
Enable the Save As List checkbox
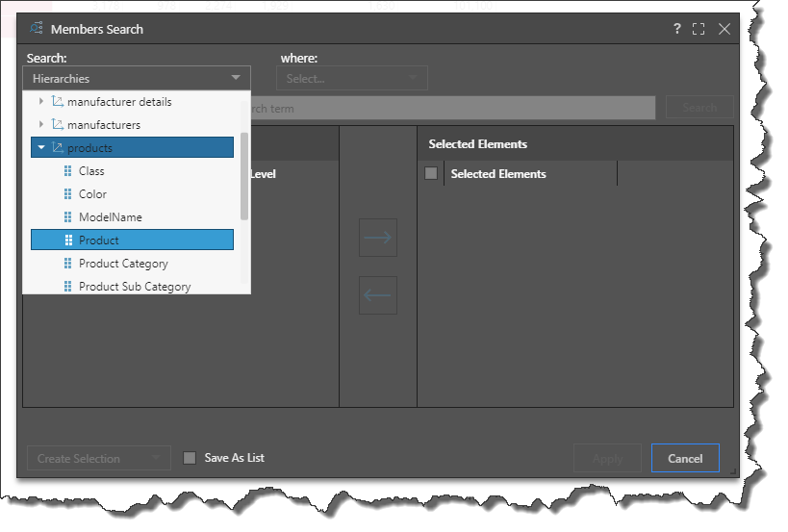tap(190, 458)
